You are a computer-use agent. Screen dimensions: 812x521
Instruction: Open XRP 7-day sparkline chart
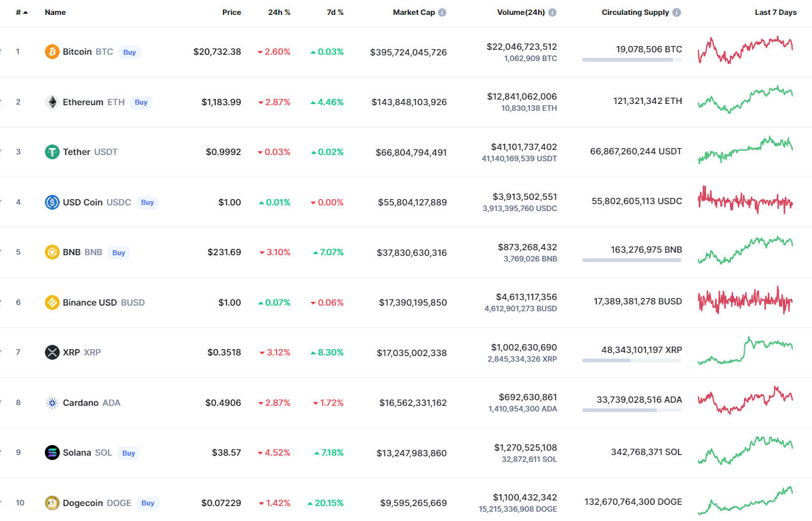tap(745, 350)
